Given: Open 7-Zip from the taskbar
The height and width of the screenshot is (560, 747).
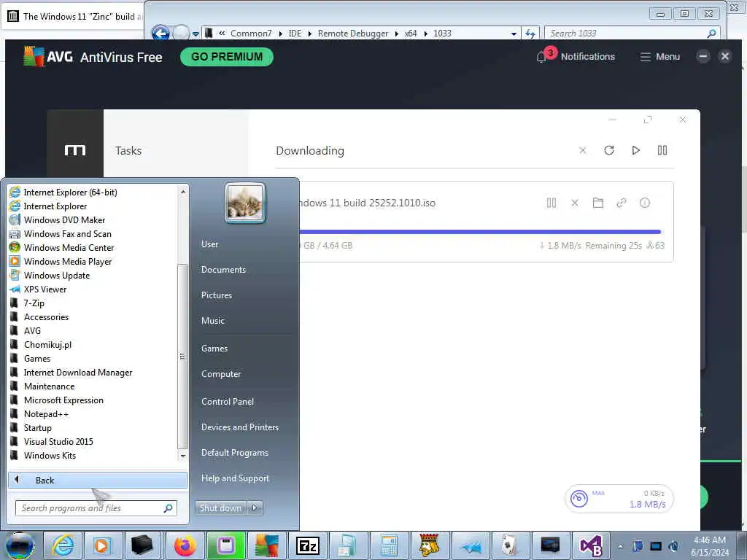Looking at the screenshot, I should tap(307, 545).
